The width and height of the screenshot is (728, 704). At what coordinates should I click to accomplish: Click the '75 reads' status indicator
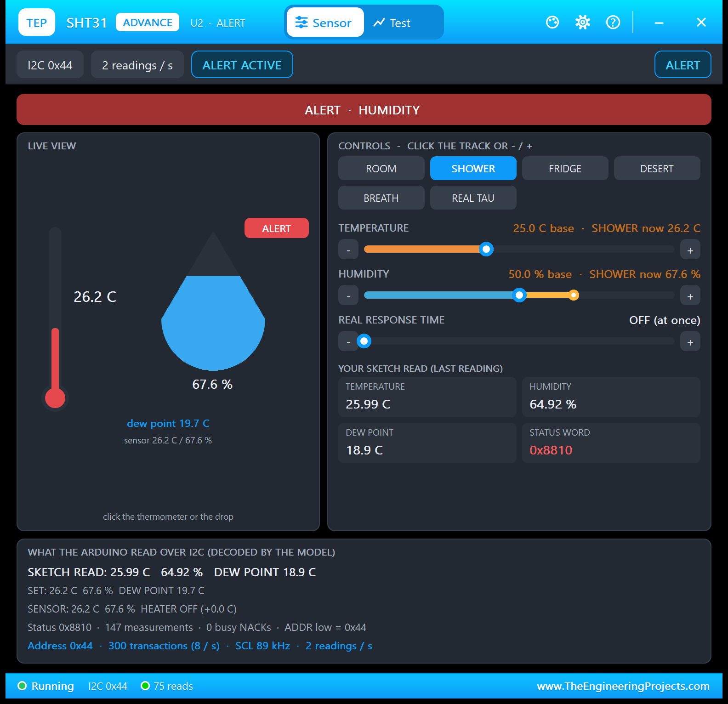(167, 686)
